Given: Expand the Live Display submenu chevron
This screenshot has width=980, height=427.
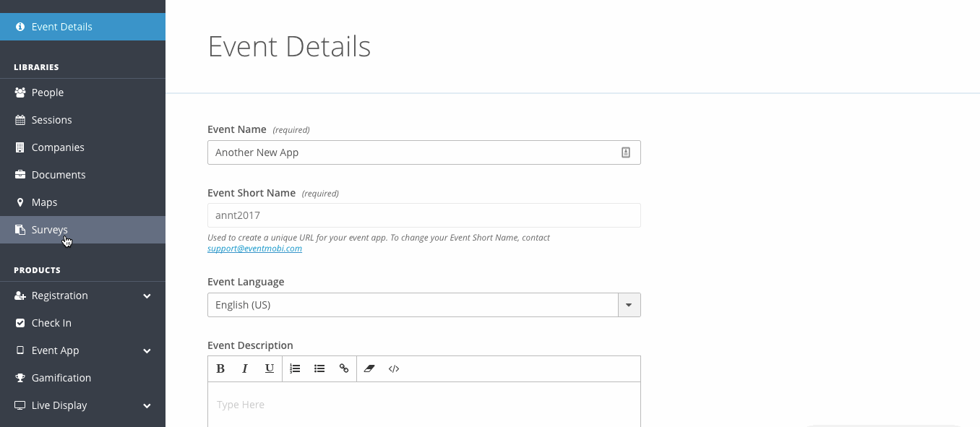Looking at the screenshot, I should [147, 406].
